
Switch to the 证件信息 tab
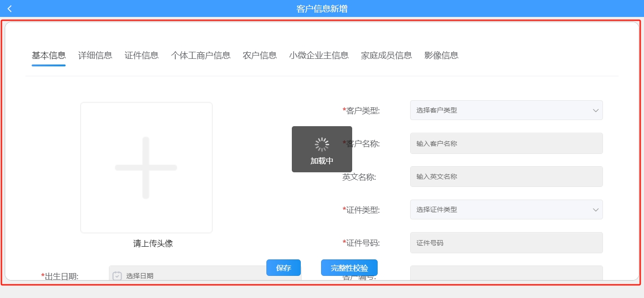coord(141,55)
